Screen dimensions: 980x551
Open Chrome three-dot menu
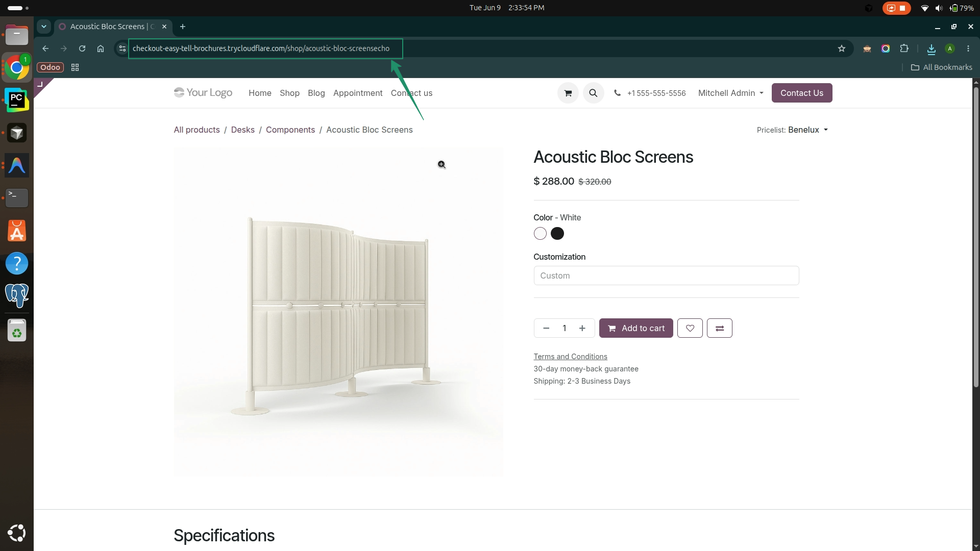point(968,48)
